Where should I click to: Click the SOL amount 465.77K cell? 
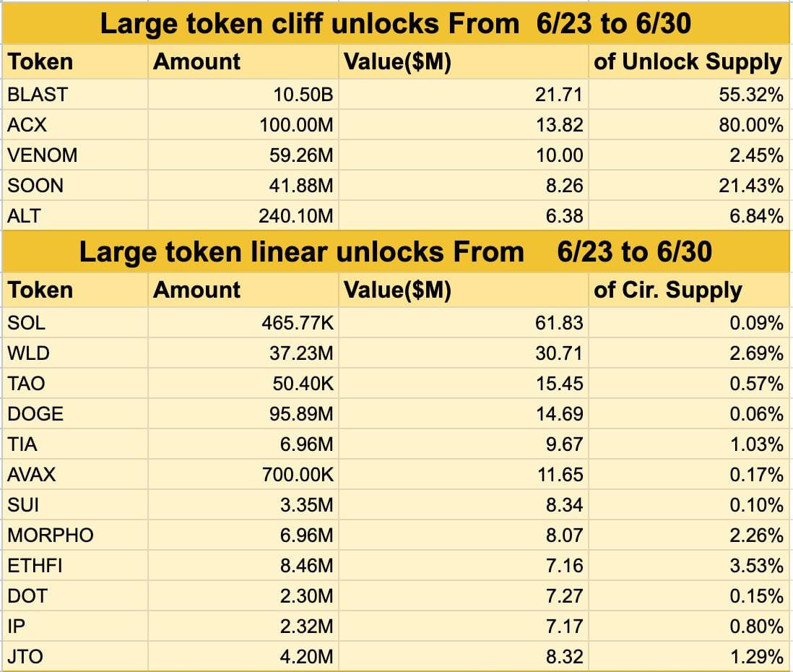243,322
